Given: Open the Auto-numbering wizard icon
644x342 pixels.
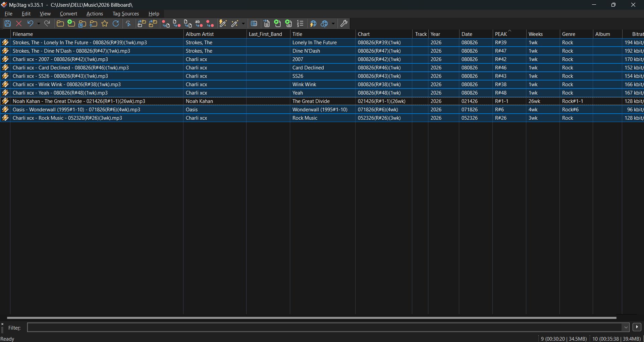Looking at the screenshot, I should [300, 23].
